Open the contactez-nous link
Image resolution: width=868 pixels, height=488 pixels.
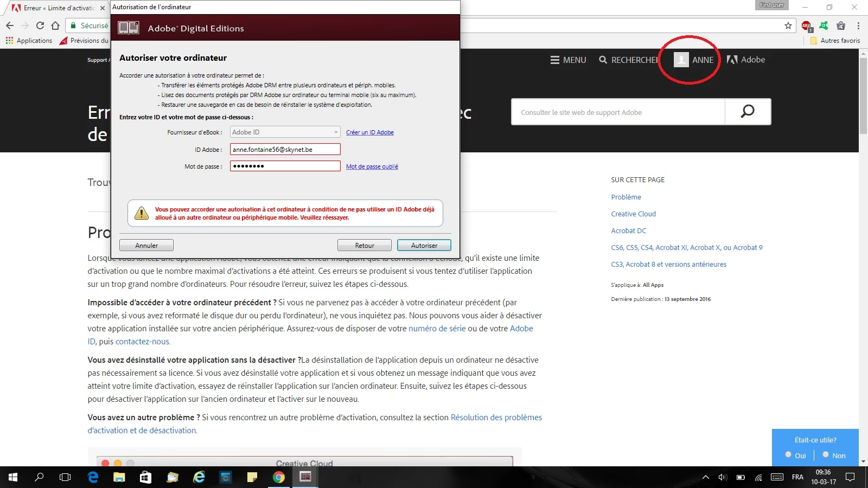(142, 342)
